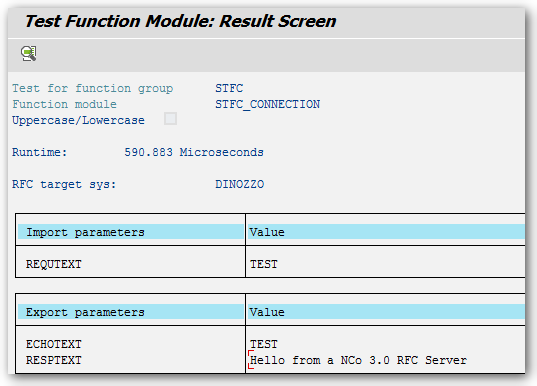This screenshot has height=386, width=537.
Task: Click the RESPTEXT parameter name
Action: pyautogui.click(x=54, y=360)
